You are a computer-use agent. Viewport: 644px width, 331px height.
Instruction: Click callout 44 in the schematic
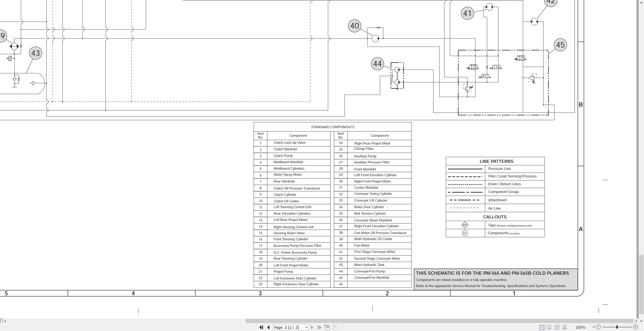(377, 64)
